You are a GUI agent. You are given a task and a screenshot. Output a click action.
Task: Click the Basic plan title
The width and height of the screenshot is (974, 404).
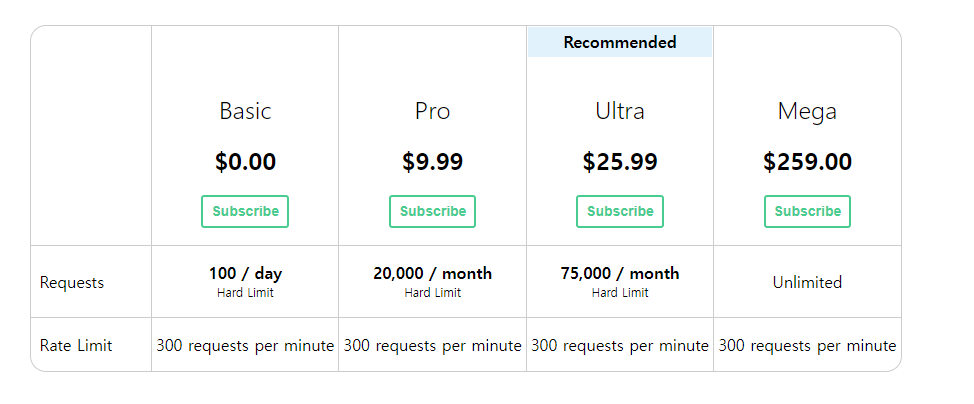pyautogui.click(x=245, y=111)
